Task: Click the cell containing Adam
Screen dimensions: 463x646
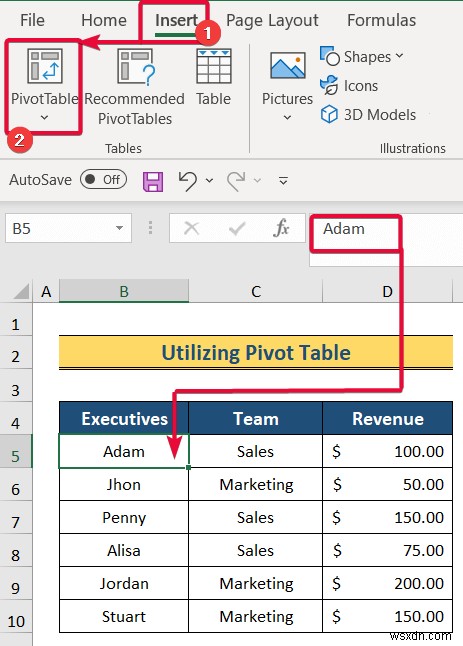Action: pyautogui.click(x=124, y=451)
